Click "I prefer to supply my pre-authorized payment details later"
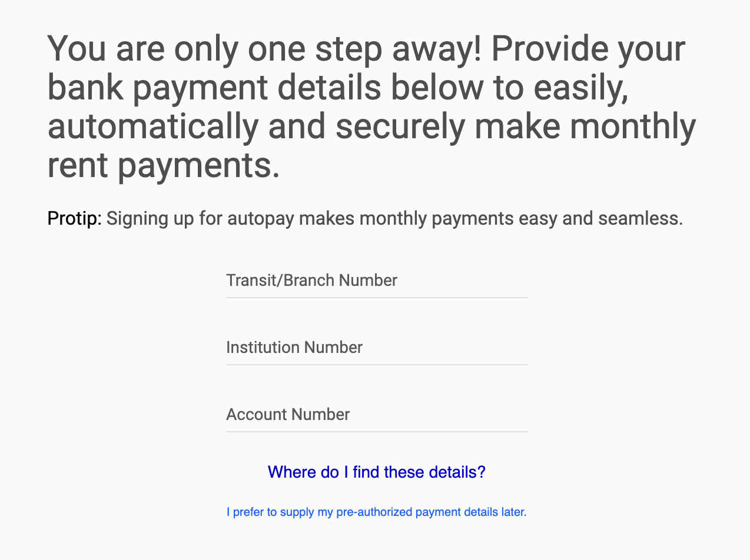The width and height of the screenshot is (750, 560). pyautogui.click(x=376, y=512)
